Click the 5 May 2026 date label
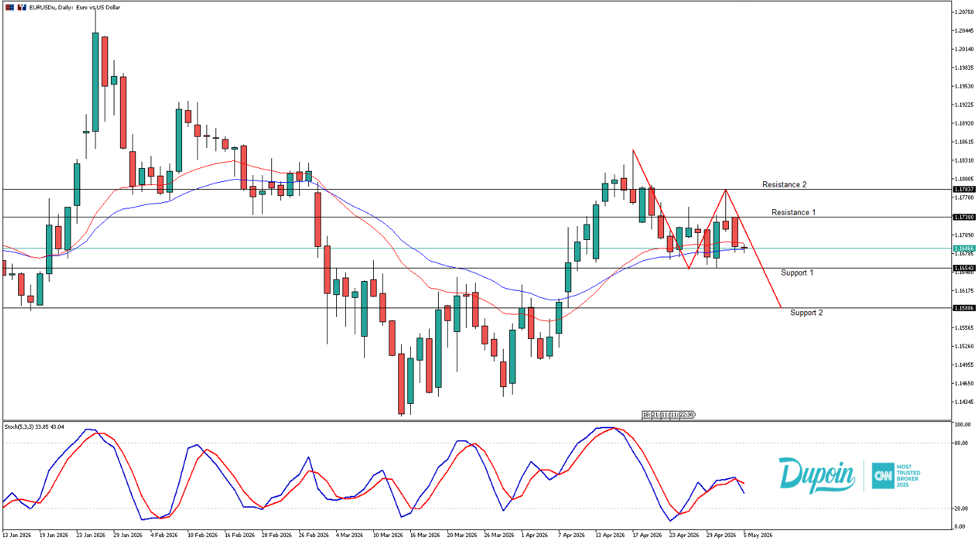The width and height of the screenshot is (980, 544). tap(757, 535)
